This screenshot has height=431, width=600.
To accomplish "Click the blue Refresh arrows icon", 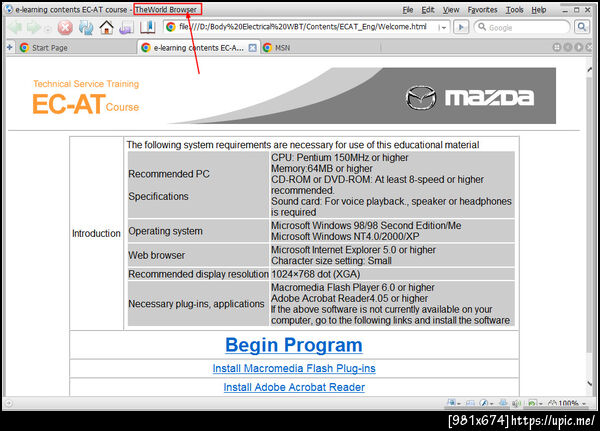I will [86, 27].
